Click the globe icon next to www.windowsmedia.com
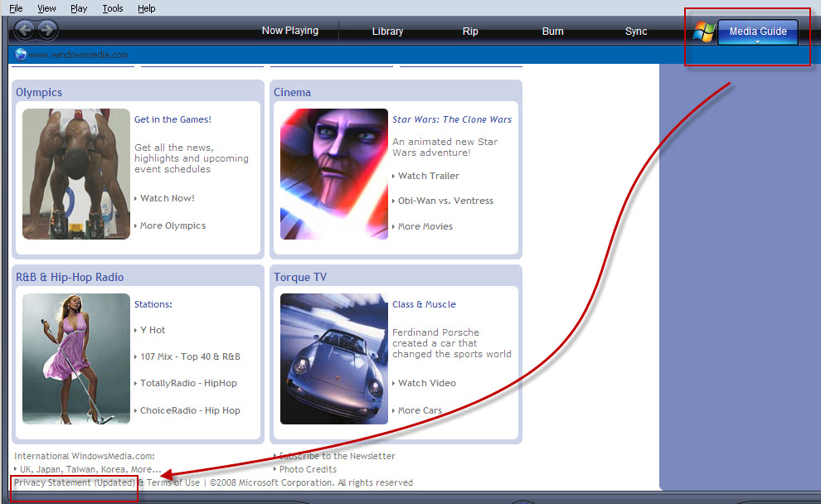This screenshot has width=821, height=504. 21,55
